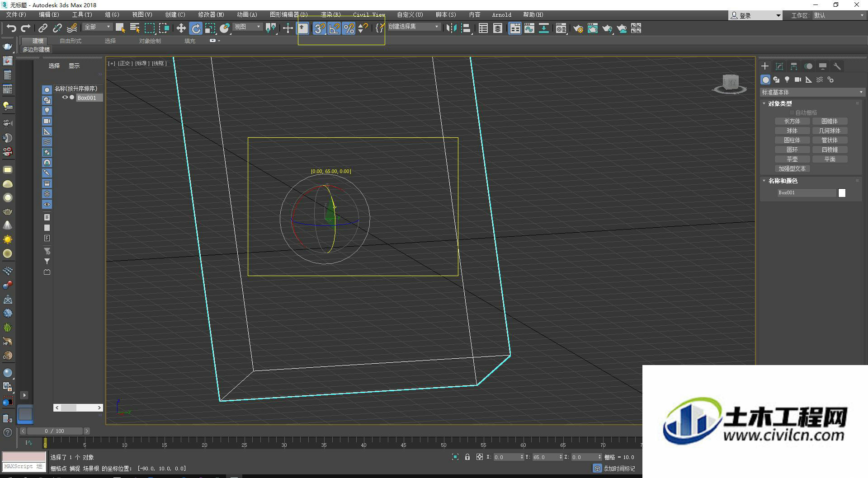Create a 茶壶 teapot primitive
Viewport: 868px width, 478px height.
(792, 159)
